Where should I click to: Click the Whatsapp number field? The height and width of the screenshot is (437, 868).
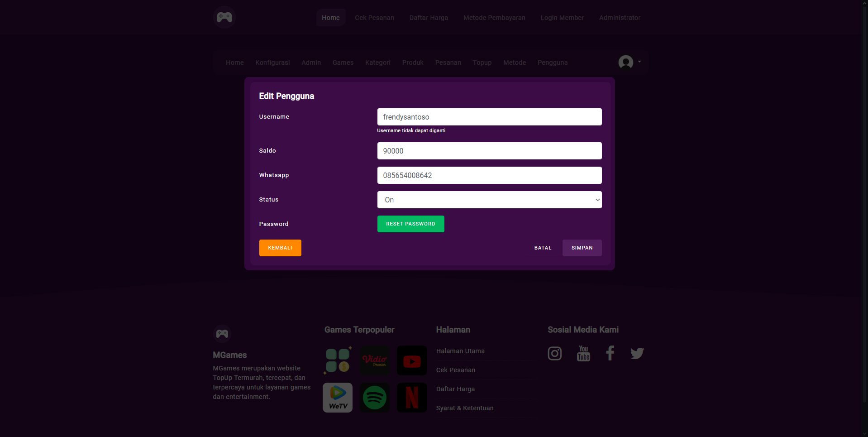pos(489,175)
